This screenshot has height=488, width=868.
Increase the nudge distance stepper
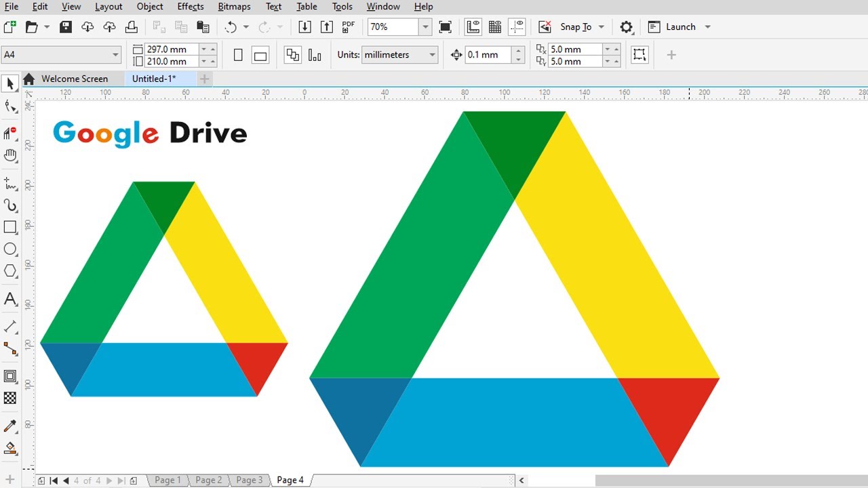[519, 51]
